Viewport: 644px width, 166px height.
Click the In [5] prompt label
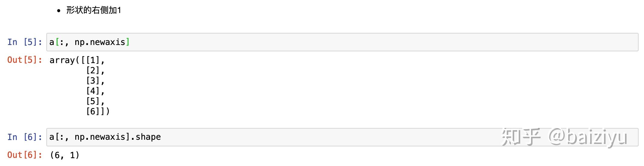click(x=25, y=42)
